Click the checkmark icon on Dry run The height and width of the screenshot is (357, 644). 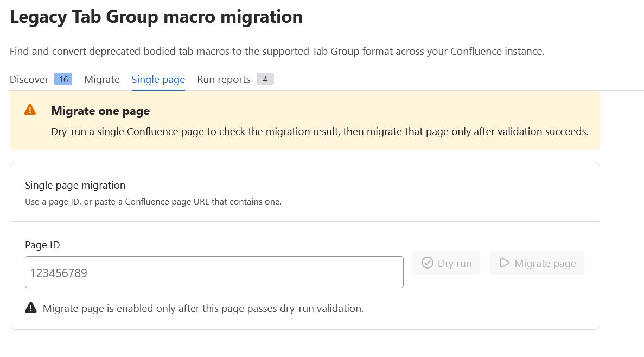[427, 263]
